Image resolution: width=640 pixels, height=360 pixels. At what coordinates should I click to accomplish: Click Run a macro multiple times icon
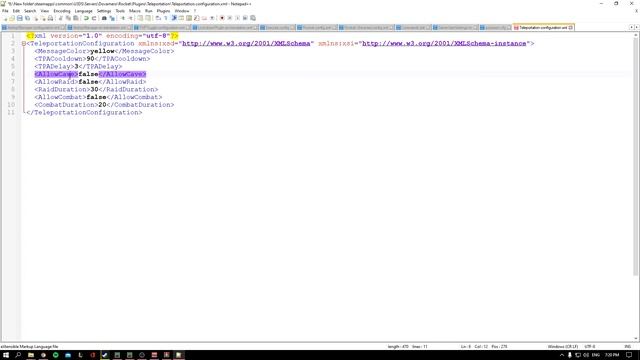(x=245, y=18)
